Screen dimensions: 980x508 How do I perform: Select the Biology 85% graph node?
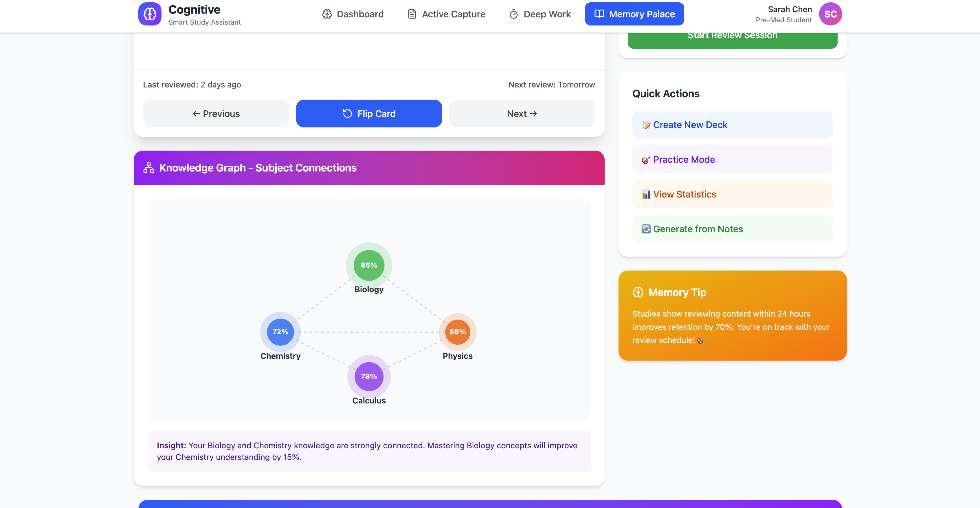click(369, 265)
